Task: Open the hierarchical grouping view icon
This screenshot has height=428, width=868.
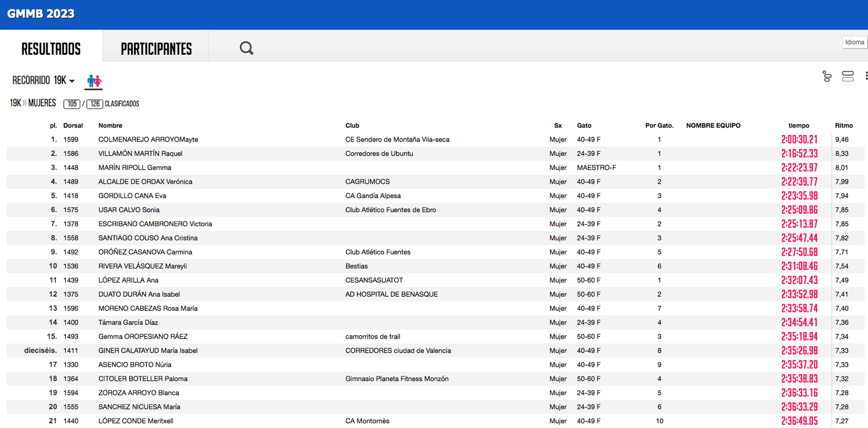Action: [827, 76]
